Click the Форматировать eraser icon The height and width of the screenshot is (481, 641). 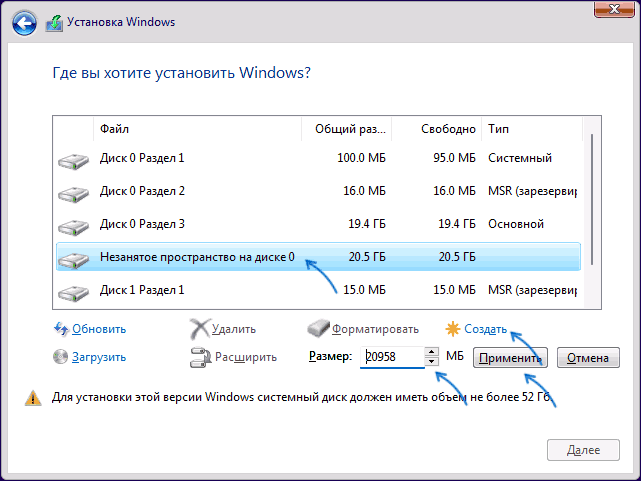[x=318, y=329]
